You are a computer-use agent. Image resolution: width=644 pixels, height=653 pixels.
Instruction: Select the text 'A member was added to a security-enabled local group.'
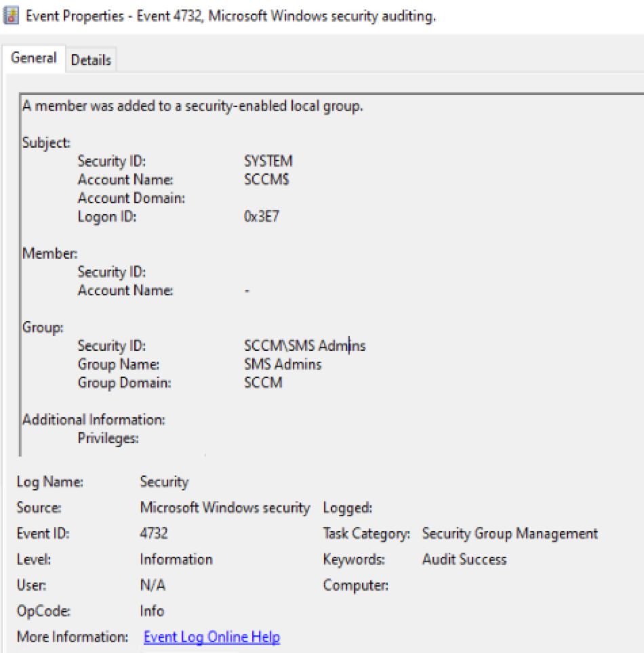pos(193,106)
